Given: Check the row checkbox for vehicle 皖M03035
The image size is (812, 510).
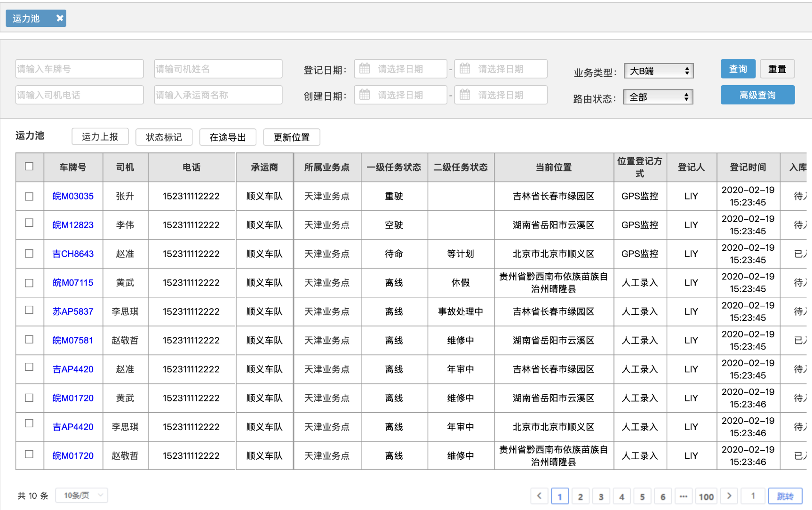Looking at the screenshot, I should click(x=30, y=196).
